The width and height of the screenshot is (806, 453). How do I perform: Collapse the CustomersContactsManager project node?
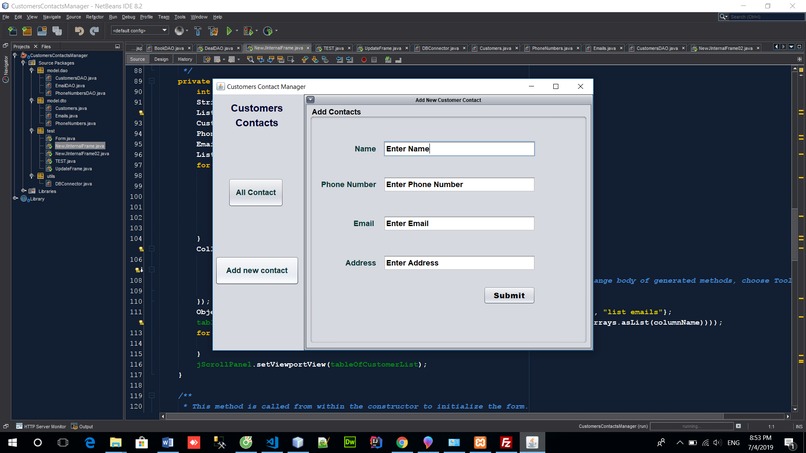coord(15,55)
